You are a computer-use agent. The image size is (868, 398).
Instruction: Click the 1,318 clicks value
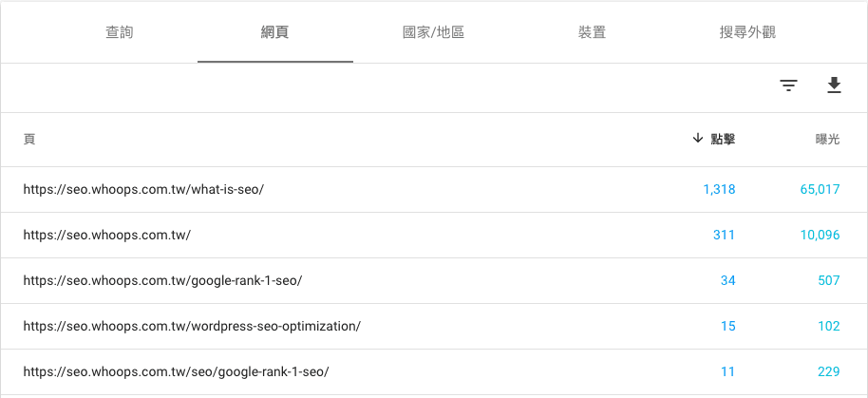pos(719,189)
